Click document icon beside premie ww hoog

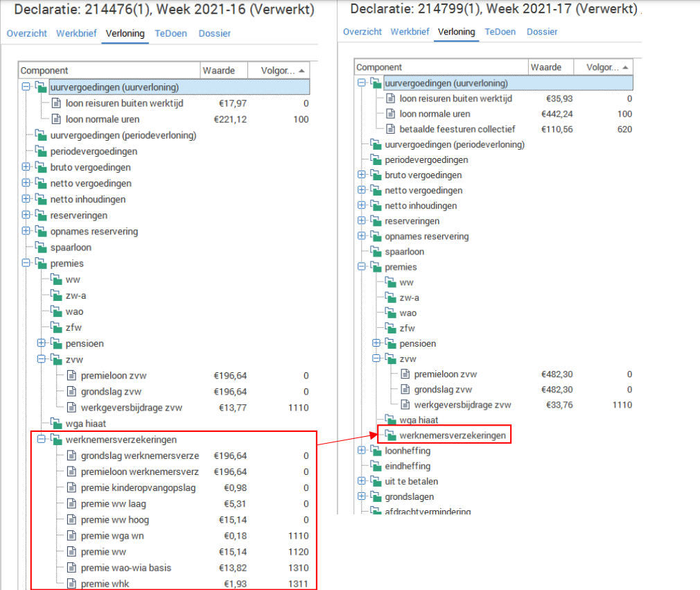click(71, 519)
